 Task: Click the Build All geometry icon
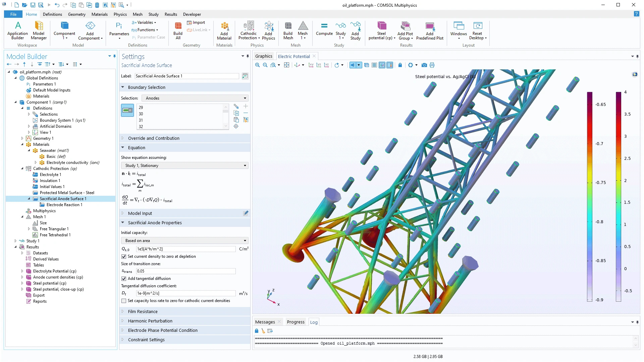[x=178, y=31]
